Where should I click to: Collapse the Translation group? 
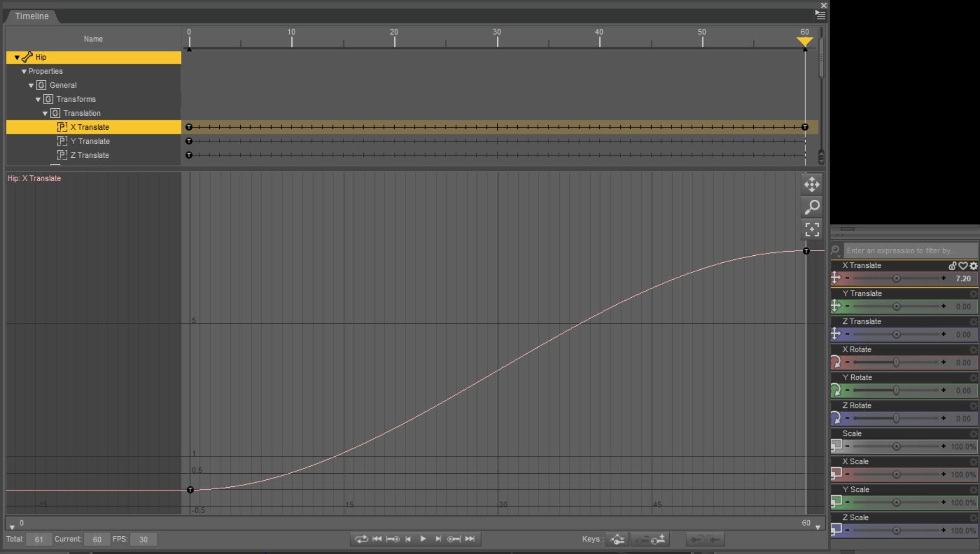(x=45, y=113)
